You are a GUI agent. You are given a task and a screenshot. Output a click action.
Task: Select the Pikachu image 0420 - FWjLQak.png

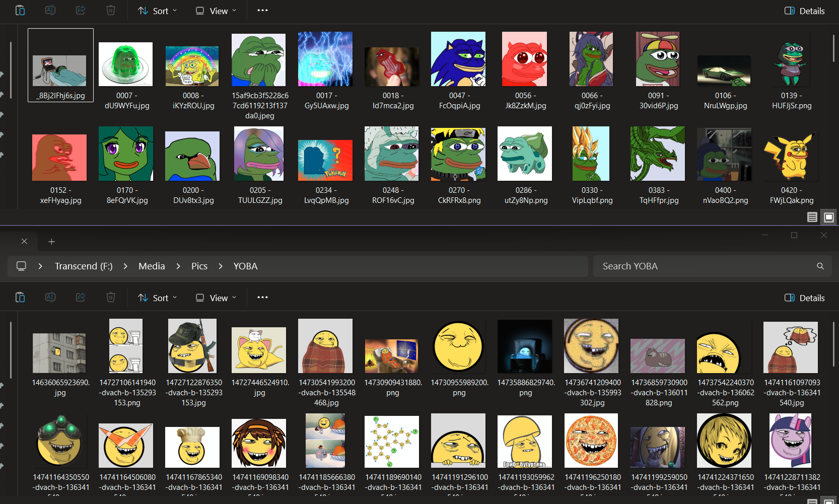click(791, 156)
